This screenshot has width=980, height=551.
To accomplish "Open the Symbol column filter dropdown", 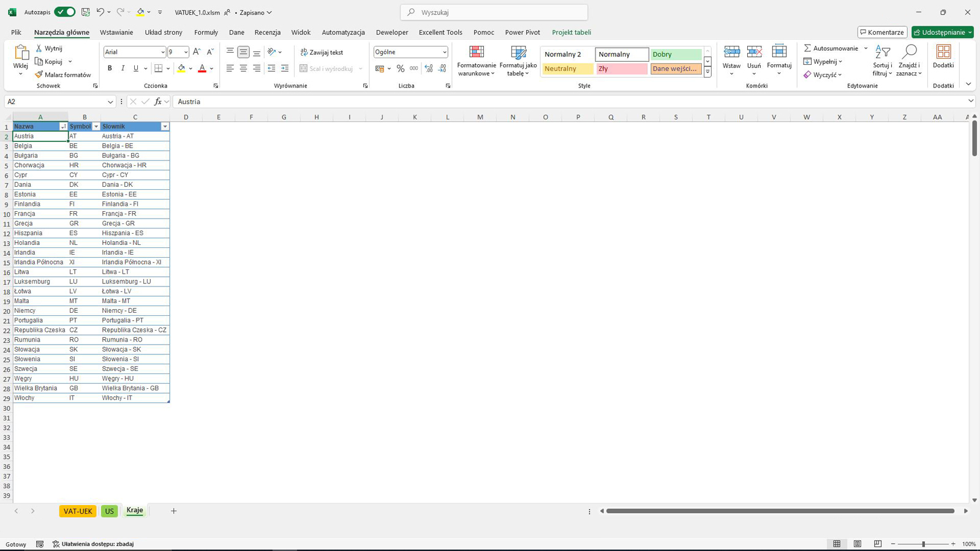I will point(96,127).
